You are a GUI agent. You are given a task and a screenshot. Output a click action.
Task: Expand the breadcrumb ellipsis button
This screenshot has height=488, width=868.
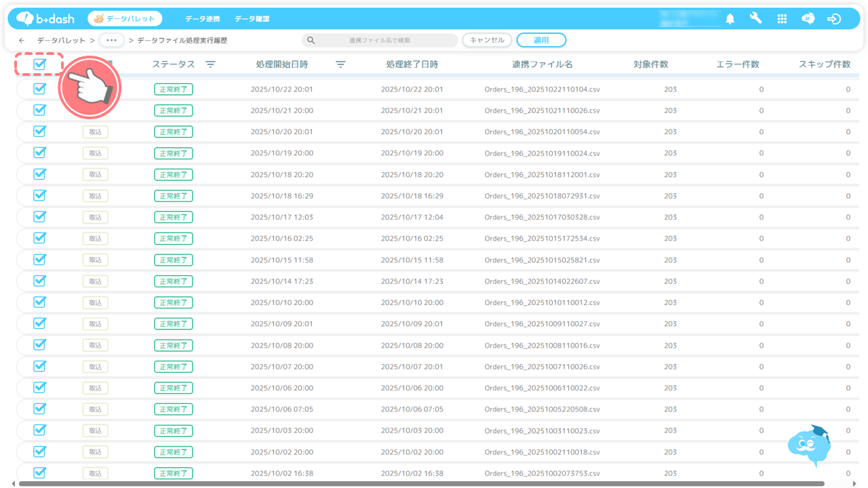111,41
